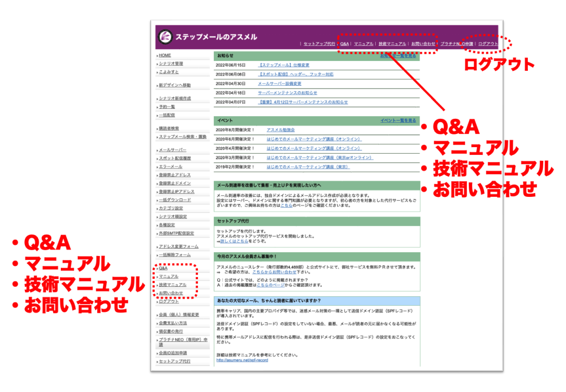
Task: Click the こちらからお問い合わせ link
Action: click(x=274, y=272)
